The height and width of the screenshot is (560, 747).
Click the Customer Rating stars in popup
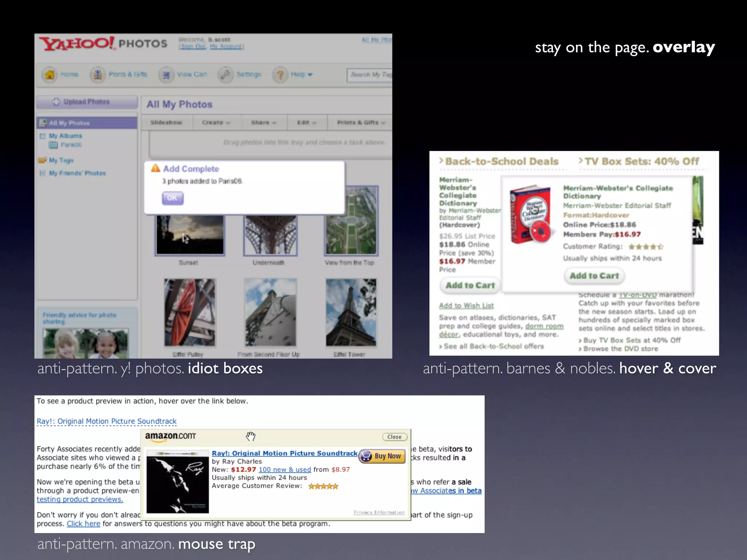point(646,247)
